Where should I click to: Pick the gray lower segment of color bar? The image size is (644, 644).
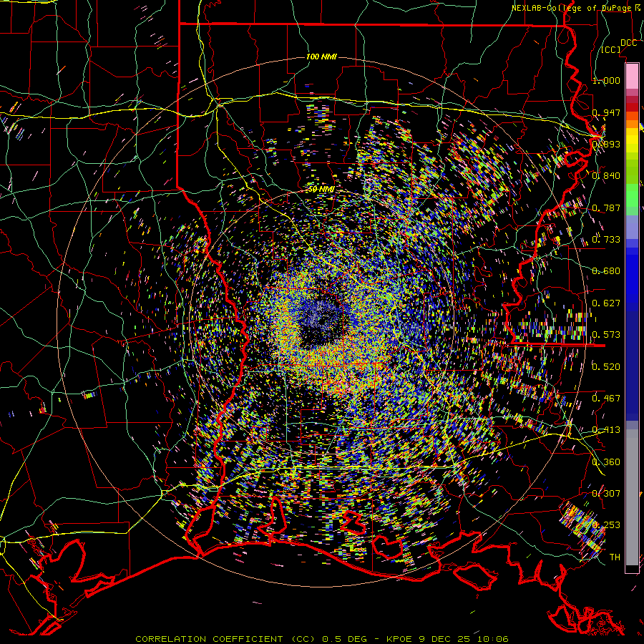(x=632, y=497)
